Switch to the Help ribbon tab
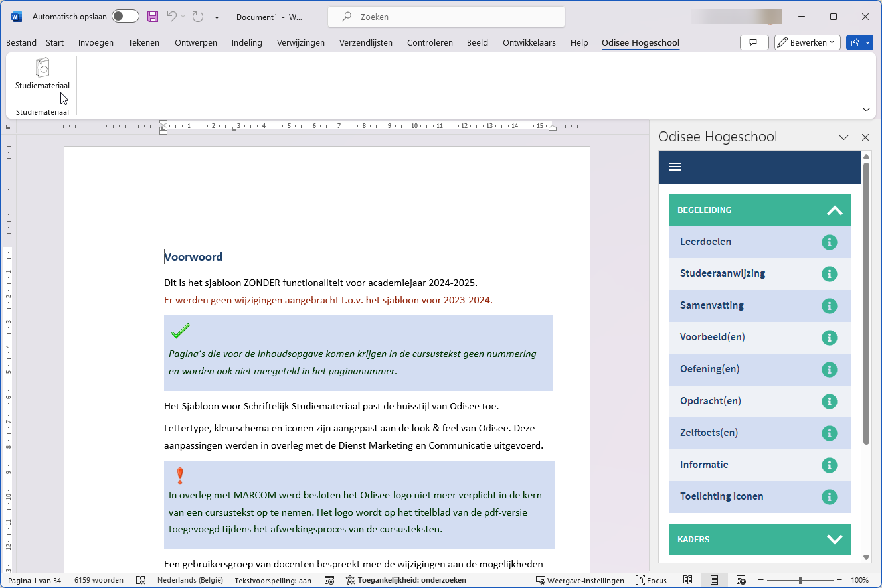The height and width of the screenshot is (588, 882). click(x=579, y=42)
